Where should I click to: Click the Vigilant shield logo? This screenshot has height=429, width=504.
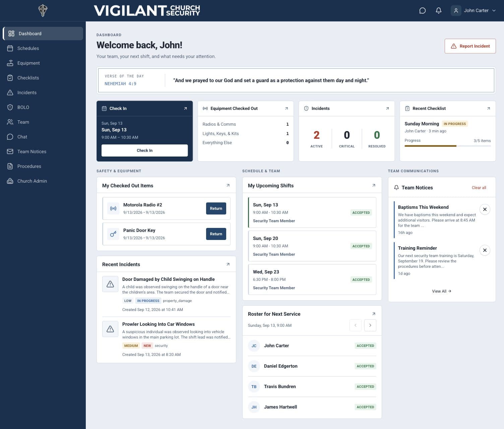click(43, 10)
